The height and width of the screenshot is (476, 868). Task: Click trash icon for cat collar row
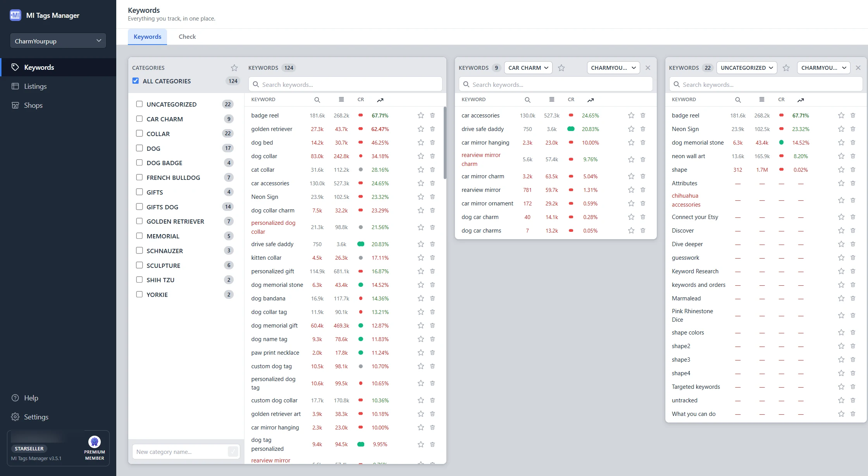point(432,170)
